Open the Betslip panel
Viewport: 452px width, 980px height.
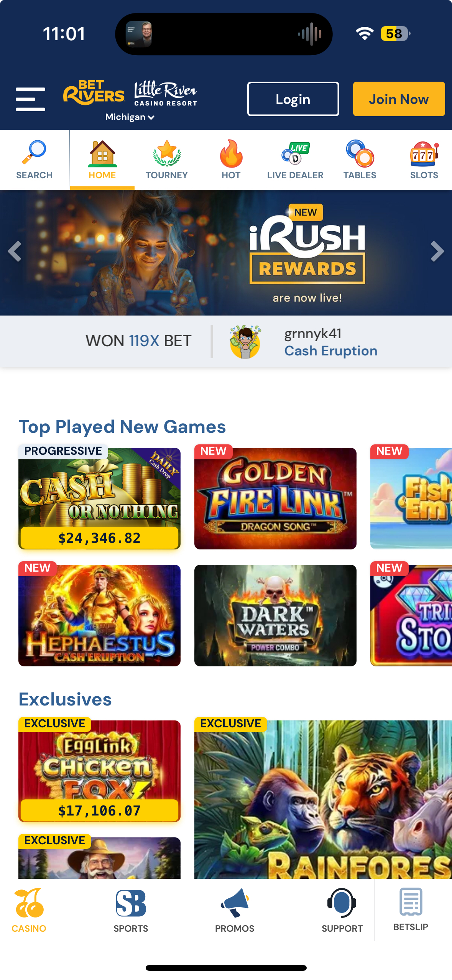point(411,909)
